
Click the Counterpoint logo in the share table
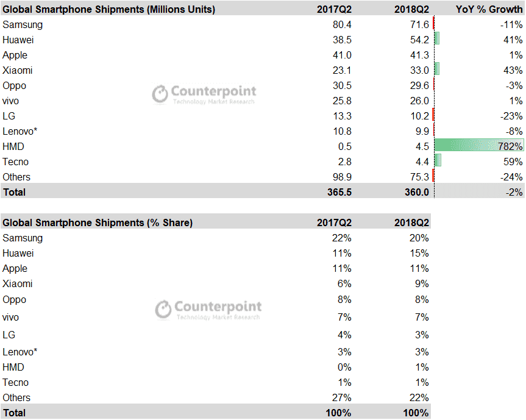pos(208,308)
